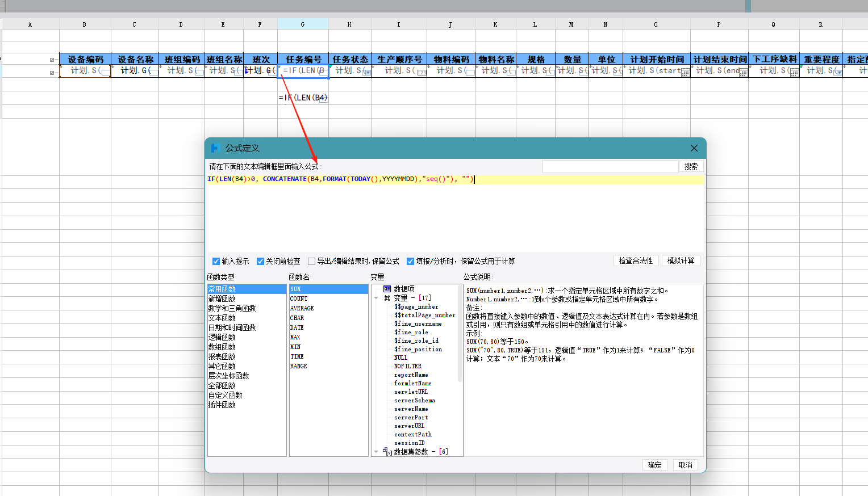This screenshot has width=868, height=496.
Task: Toggle the 输入提示 checkbox
Action: point(216,261)
